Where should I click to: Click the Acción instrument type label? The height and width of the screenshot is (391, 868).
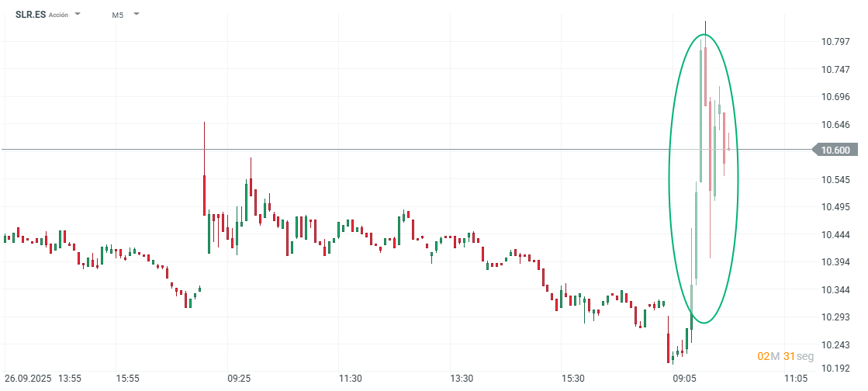(58, 15)
